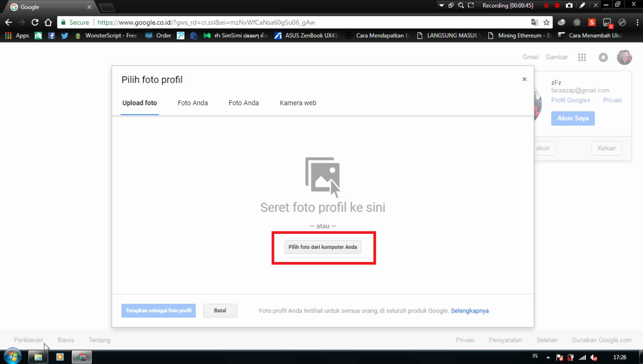Show hidden system tray icons
This screenshot has width=643, height=364.
click(x=548, y=357)
